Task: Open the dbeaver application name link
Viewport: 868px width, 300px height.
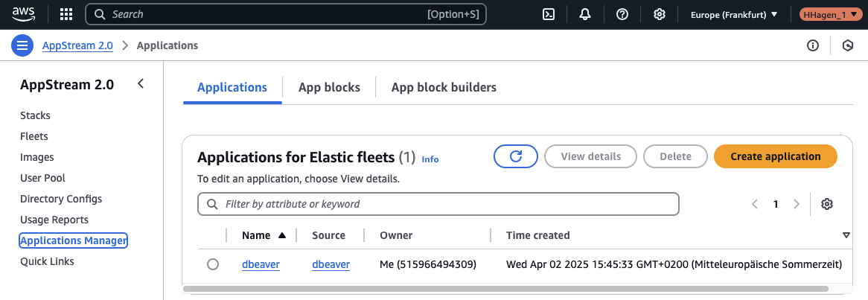Action: (x=261, y=264)
